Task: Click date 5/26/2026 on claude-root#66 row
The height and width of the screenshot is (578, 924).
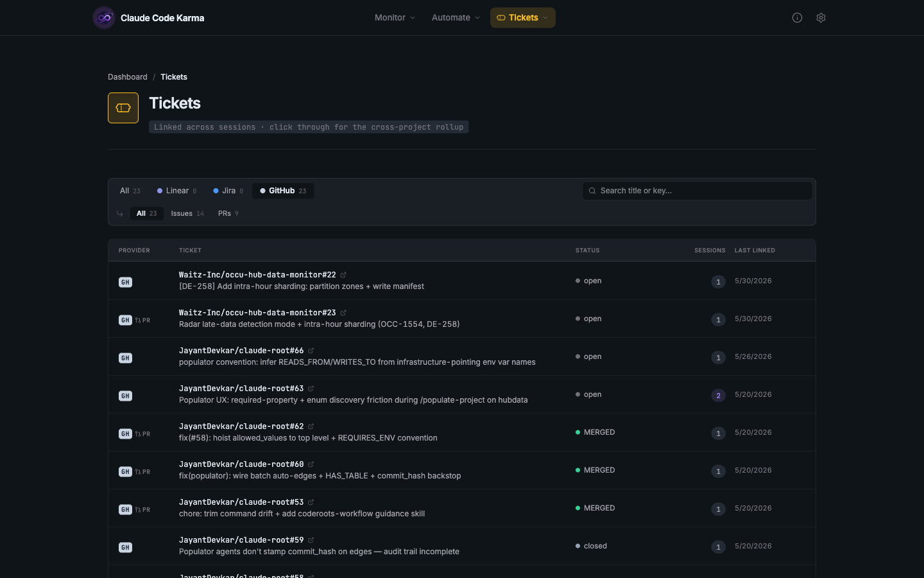Action: pyautogui.click(x=753, y=356)
